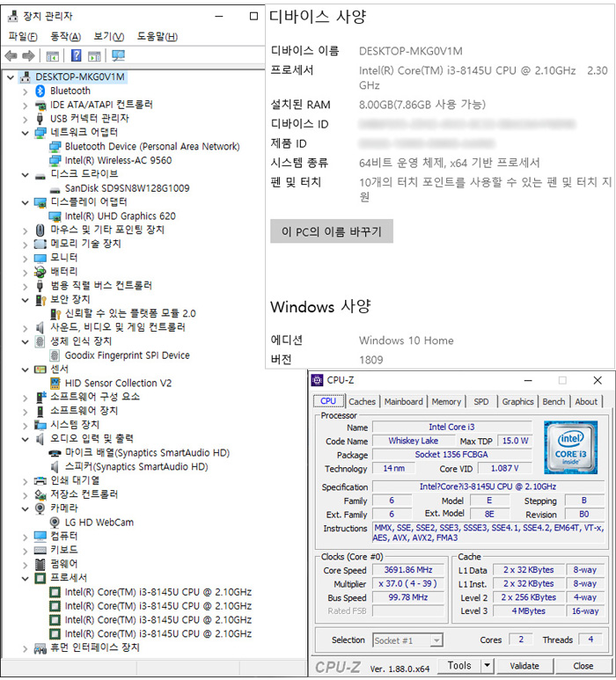Viewport: 616px width, 680px height.
Task: Click the scan for hardware changes monitor icon
Action: coord(119,56)
